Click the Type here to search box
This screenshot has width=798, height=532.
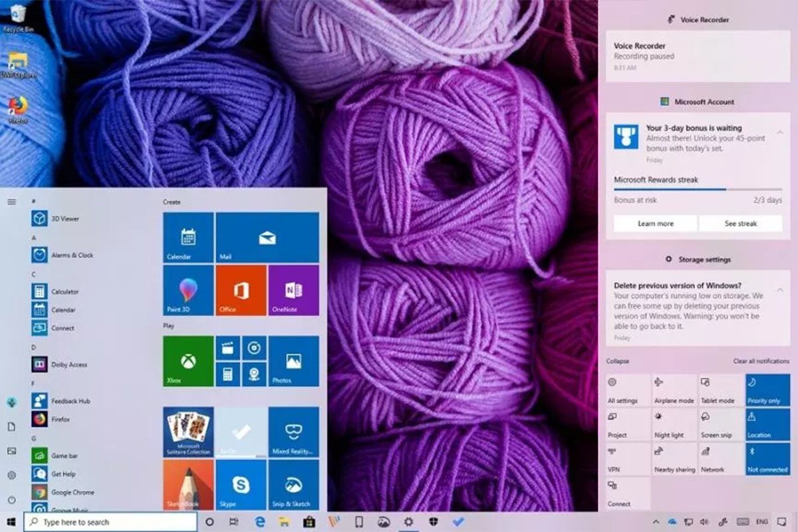point(110,522)
